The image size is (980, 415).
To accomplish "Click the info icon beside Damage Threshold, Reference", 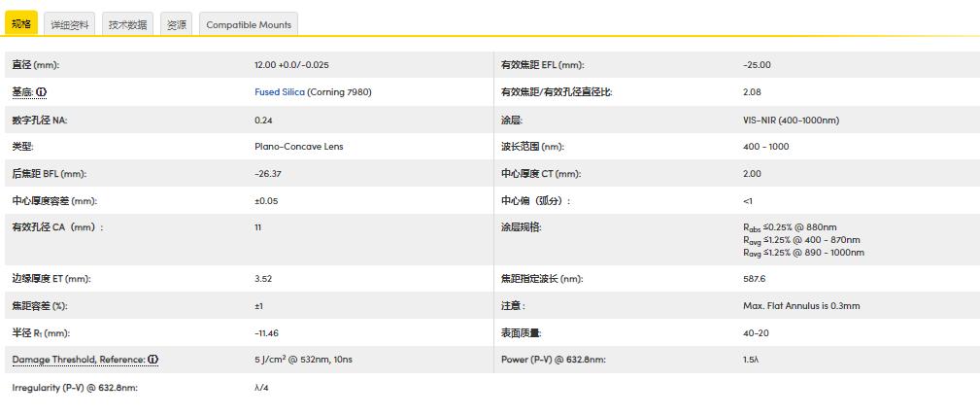I will point(153,360).
